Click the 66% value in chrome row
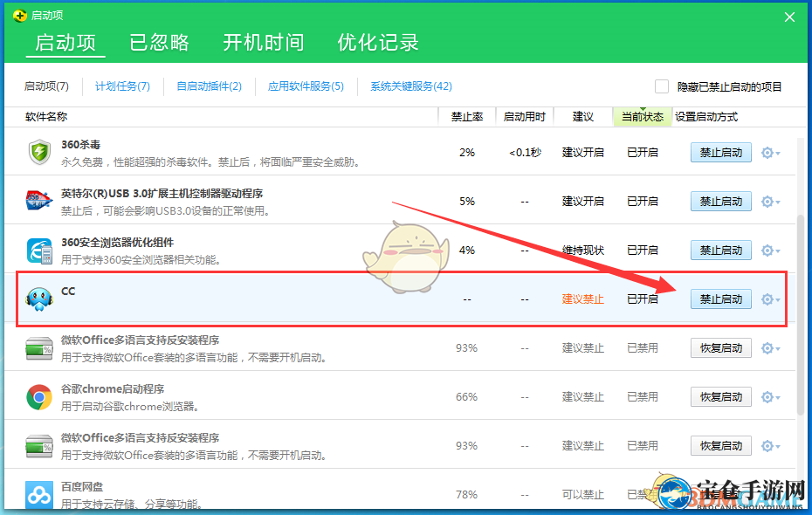The height and width of the screenshot is (515, 812). pos(466,397)
